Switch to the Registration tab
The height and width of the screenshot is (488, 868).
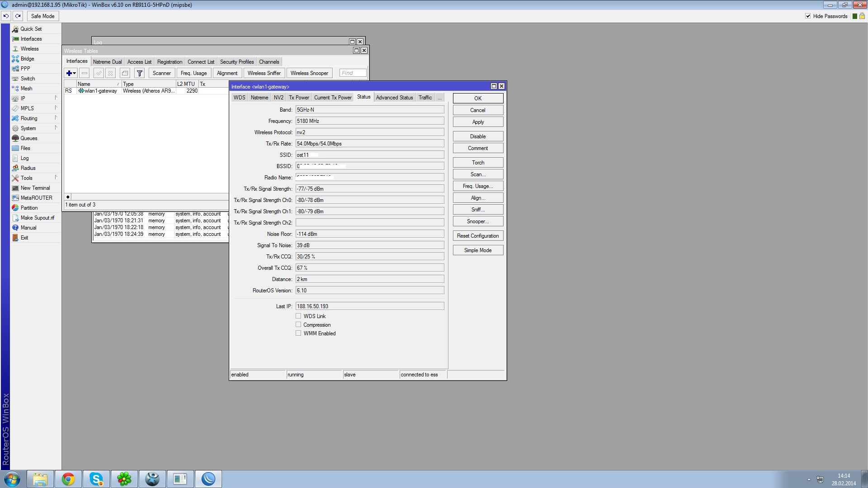coord(170,62)
